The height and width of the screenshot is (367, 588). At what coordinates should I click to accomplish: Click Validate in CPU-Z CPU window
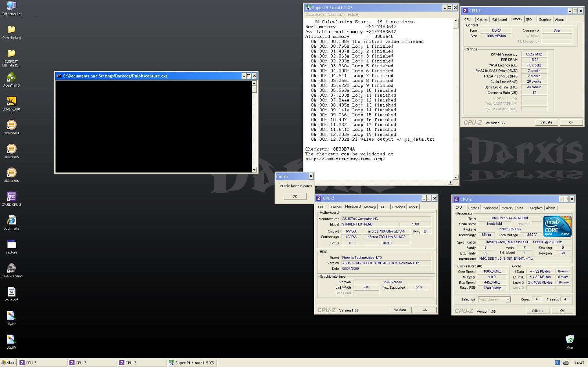tap(538, 311)
